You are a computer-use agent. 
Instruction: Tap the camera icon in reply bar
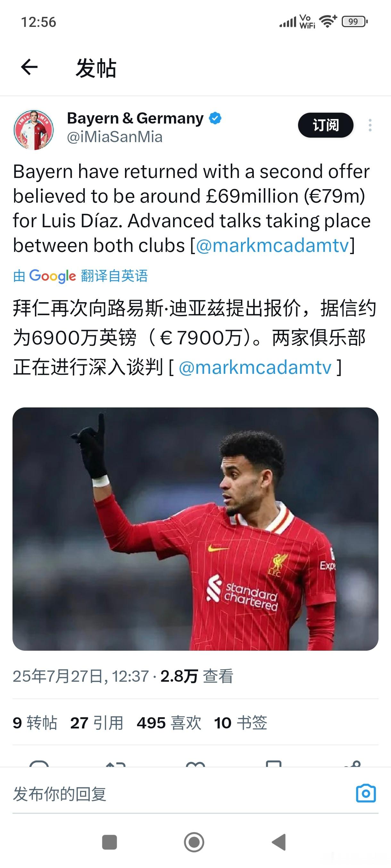click(366, 793)
